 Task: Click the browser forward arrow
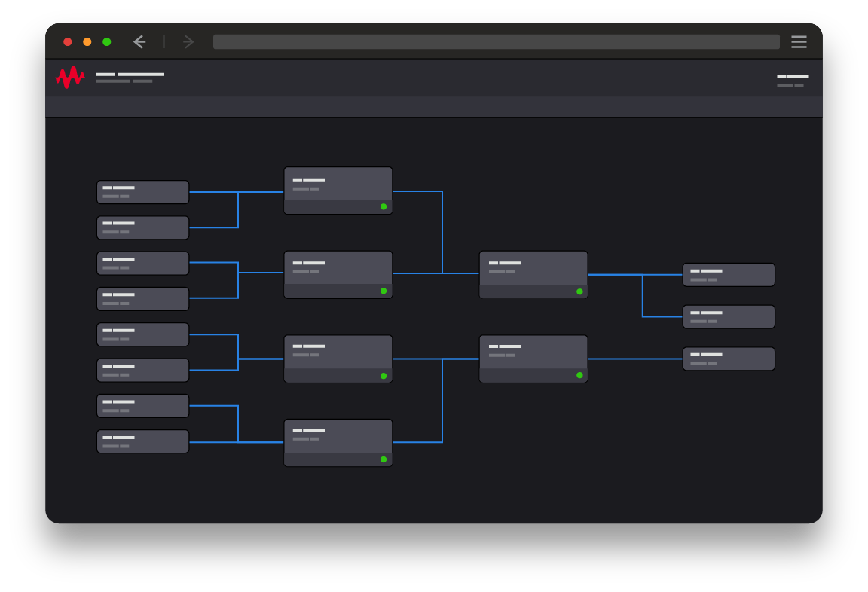188,42
